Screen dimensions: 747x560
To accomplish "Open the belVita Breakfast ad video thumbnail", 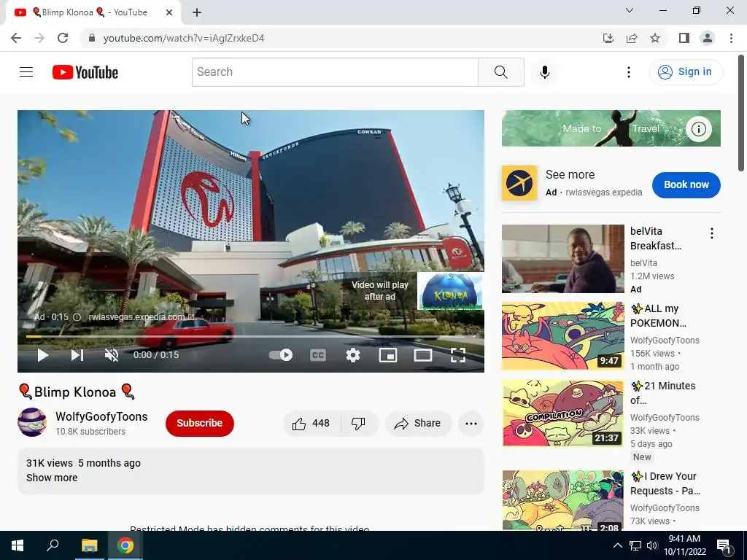I will pyautogui.click(x=562, y=259).
